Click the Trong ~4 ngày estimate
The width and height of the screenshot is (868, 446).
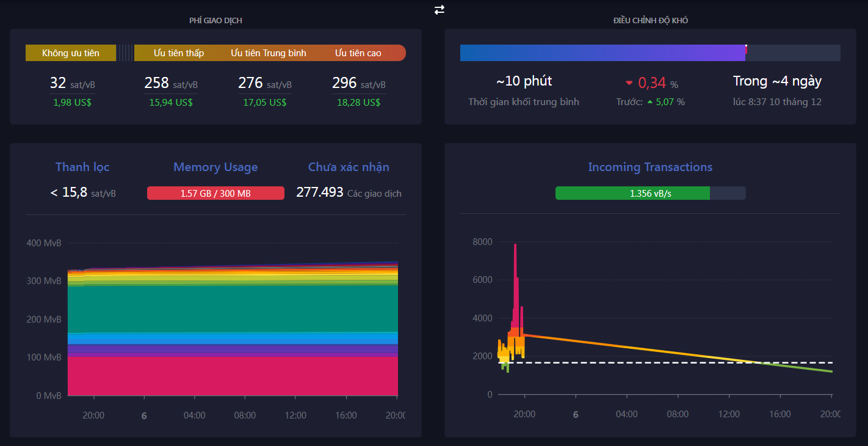pos(777,81)
